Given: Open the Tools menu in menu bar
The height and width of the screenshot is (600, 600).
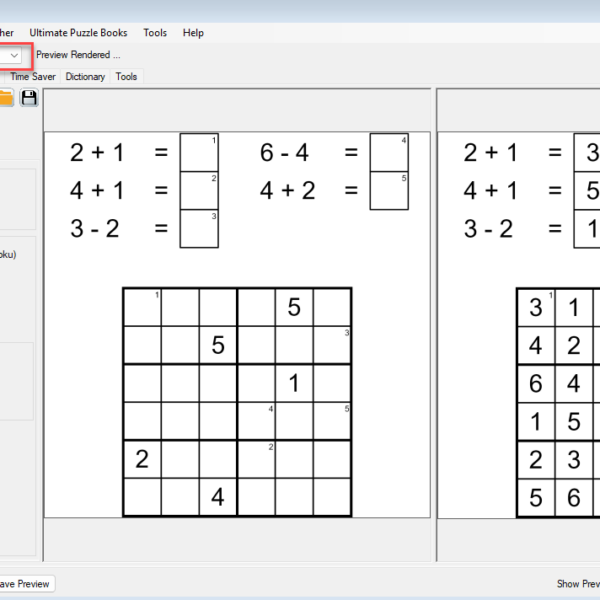Looking at the screenshot, I should [155, 33].
